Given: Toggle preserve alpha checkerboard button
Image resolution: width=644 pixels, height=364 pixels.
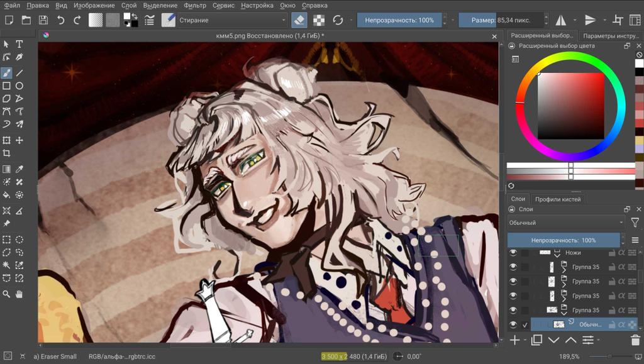Looking at the screenshot, I should [x=319, y=20].
